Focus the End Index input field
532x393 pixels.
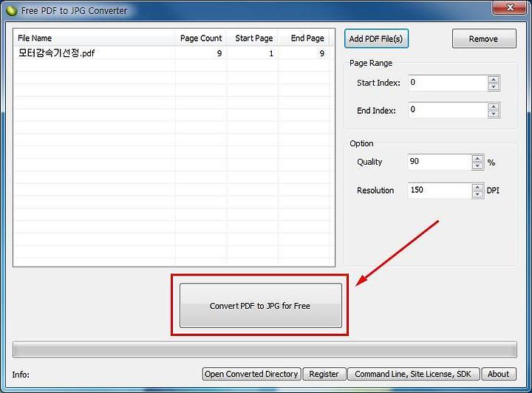pos(448,110)
